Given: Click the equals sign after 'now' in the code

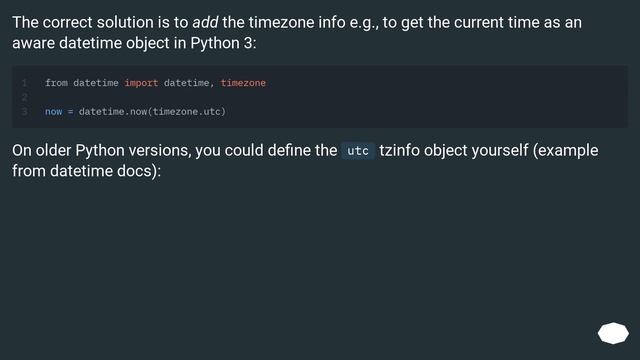Looking at the screenshot, I should click(71, 111).
